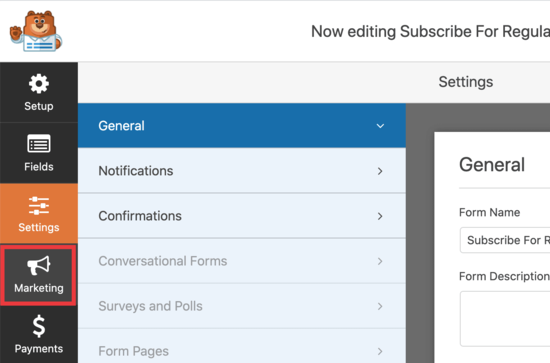The width and height of the screenshot is (550, 363).
Task: Click into the Form Name input field
Action: click(505, 240)
